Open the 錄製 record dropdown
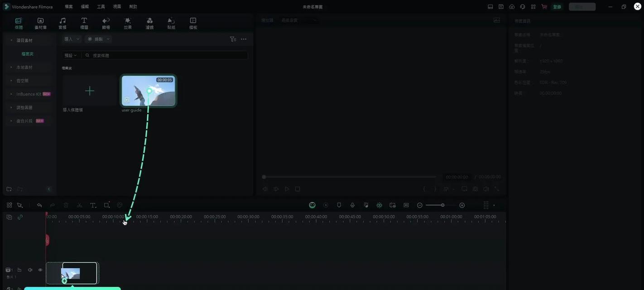 [x=98, y=39]
